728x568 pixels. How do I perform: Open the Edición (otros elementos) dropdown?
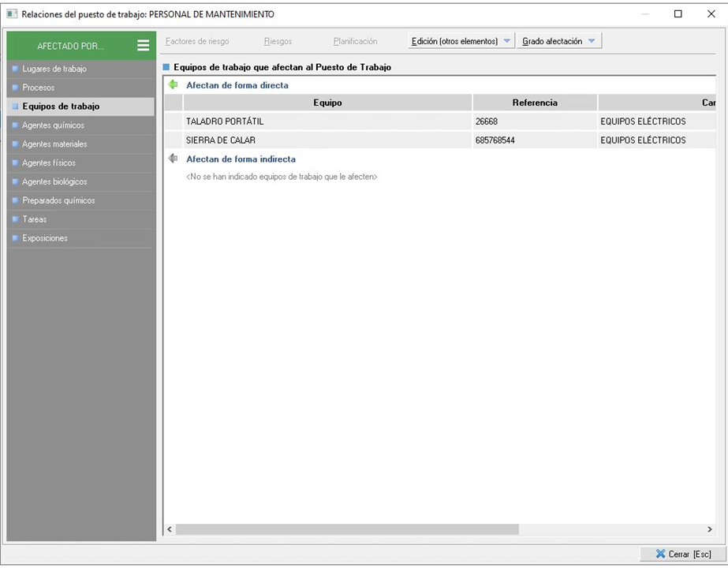[461, 41]
